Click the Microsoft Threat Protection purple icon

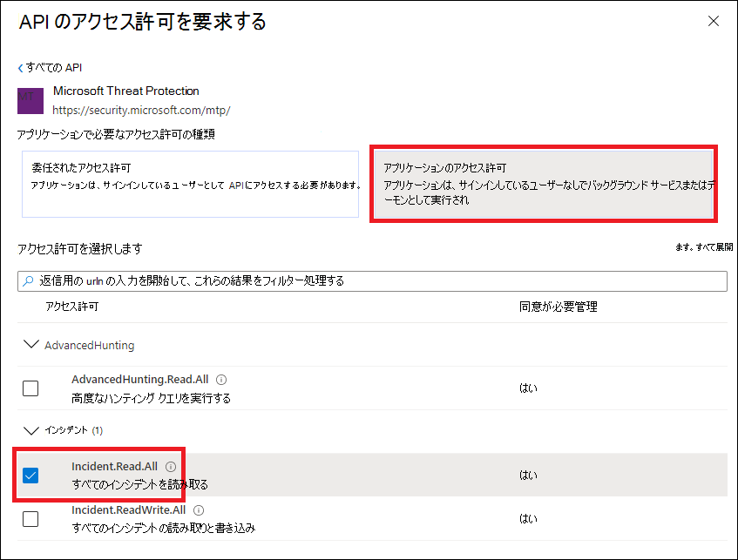[30, 100]
